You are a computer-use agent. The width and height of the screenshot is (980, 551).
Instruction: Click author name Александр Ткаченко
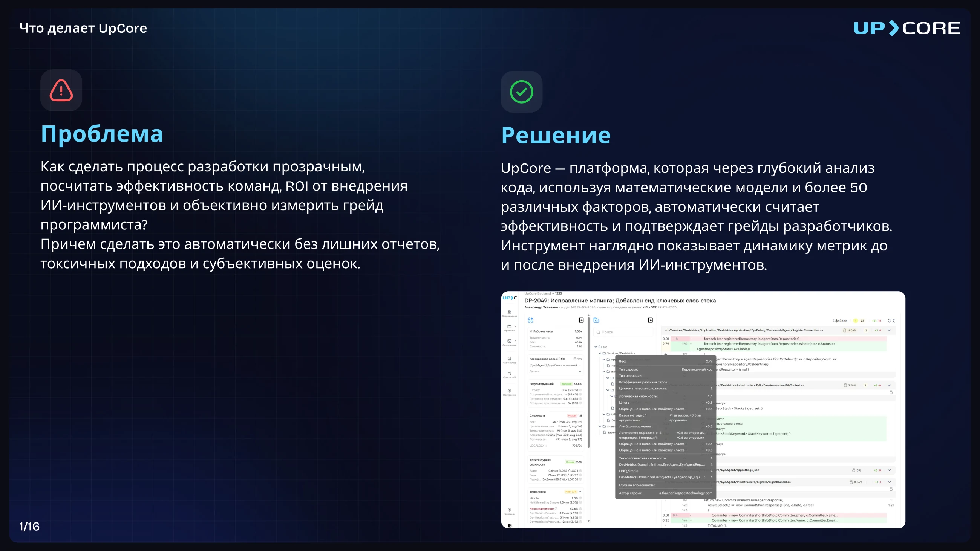[541, 307]
